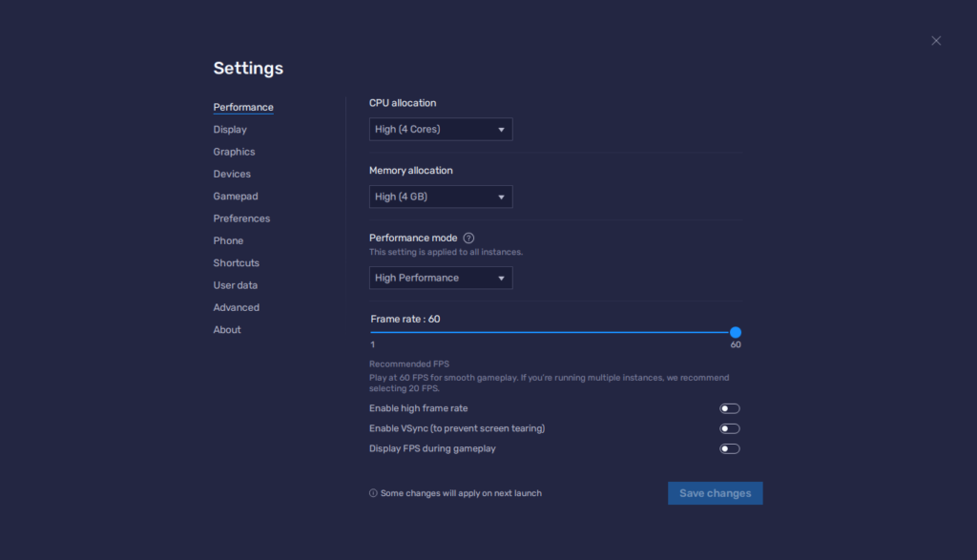Image resolution: width=977 pixels, height=560 pixels.
Task: Open the User data settings section
Action: tap(235, 284)
